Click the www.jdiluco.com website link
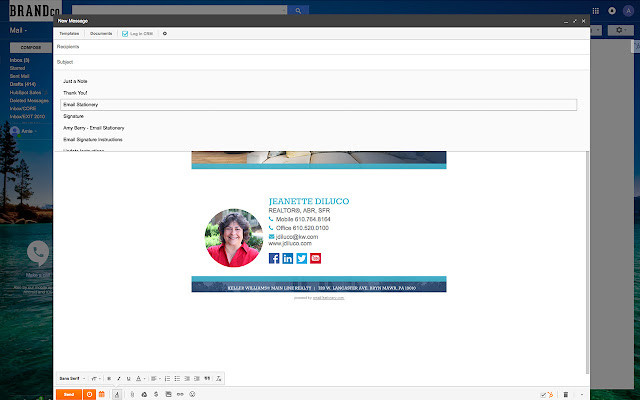This screenshot has height=400, width=640. [290, 243]
